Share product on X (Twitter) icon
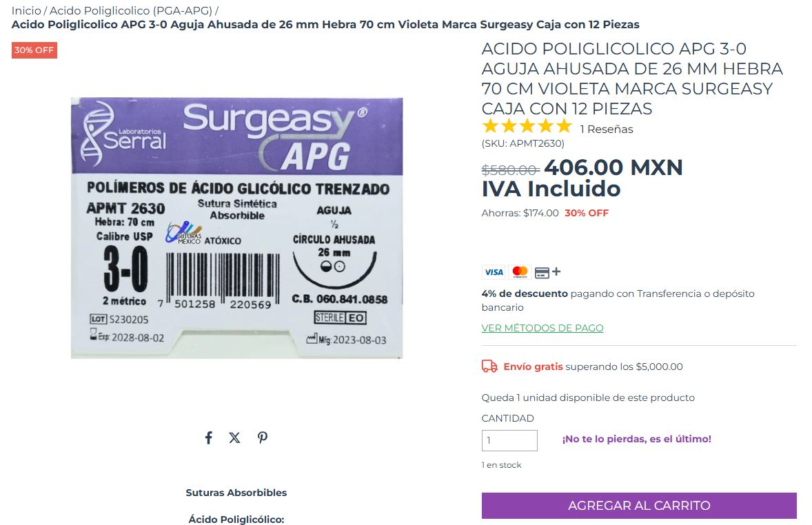812x525 pixels. 234,438
